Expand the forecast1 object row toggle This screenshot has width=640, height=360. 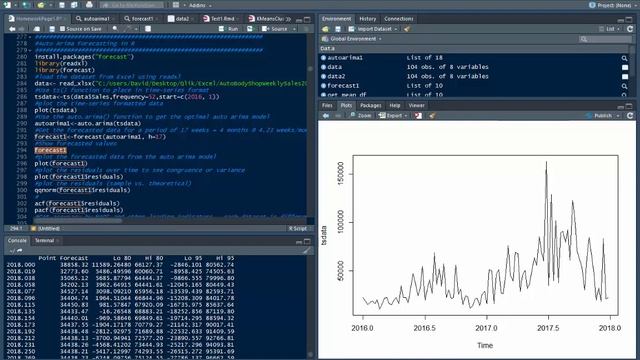click(x=324, y=86)
